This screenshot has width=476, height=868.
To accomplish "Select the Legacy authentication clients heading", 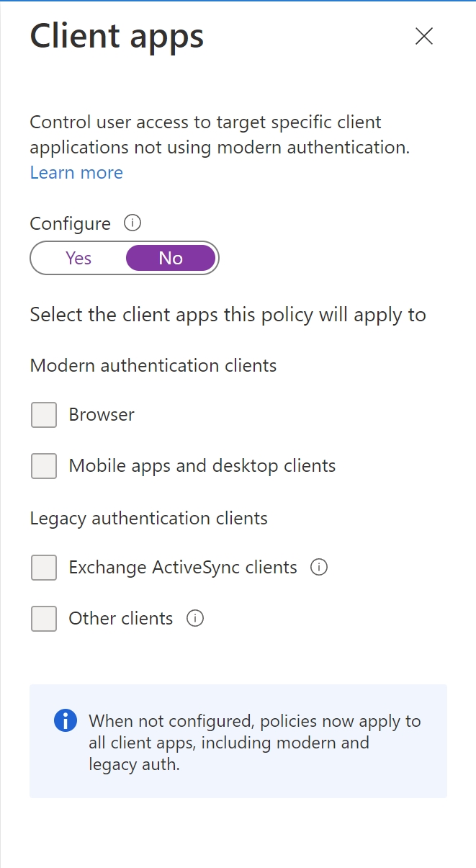I will click(x=148, y=518).
